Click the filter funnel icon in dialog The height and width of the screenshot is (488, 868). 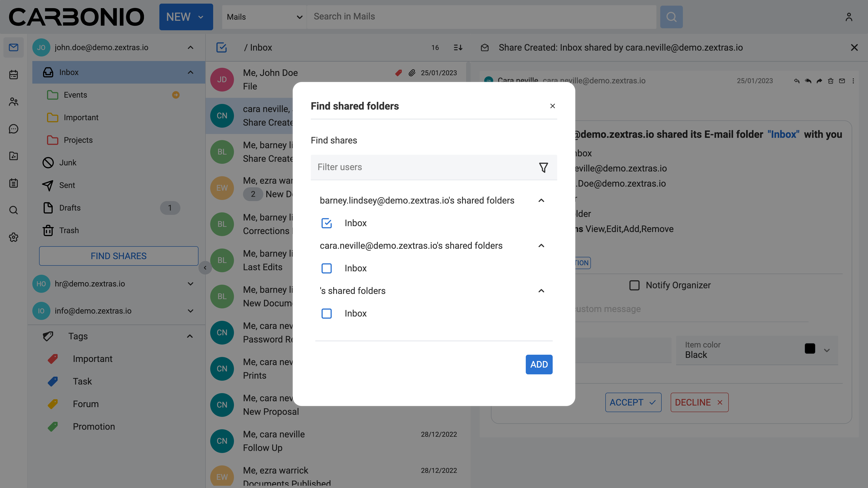543,167
